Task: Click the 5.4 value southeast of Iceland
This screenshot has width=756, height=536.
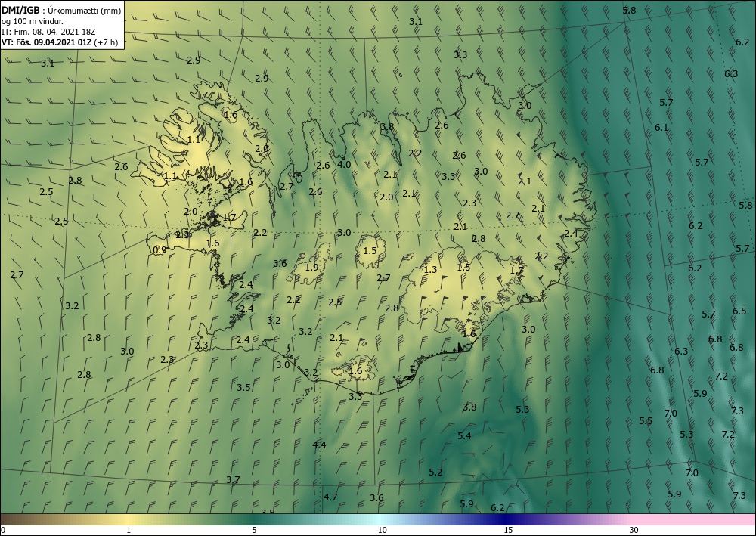Action: tap(464, 435)
